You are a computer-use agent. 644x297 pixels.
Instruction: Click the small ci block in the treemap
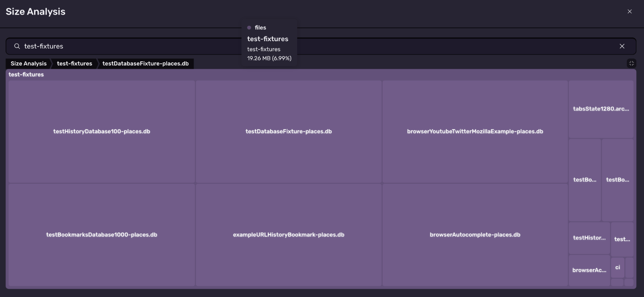coord(617,267)
